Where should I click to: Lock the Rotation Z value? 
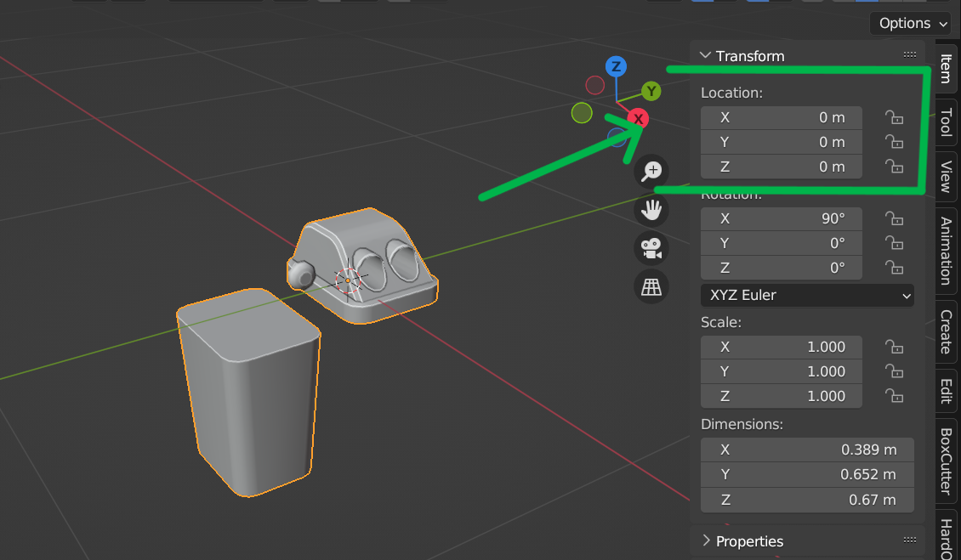click(x=894, y=268)
